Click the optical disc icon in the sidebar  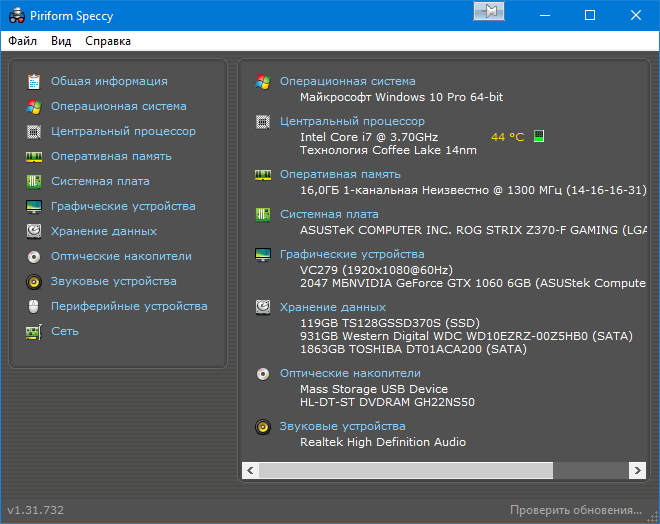[34, 257]
